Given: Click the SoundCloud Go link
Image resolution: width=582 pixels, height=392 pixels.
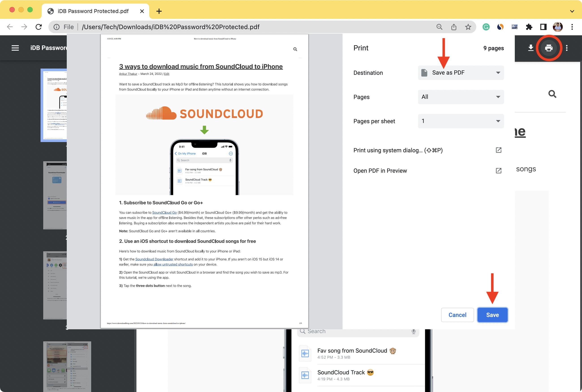Looking at the screenshot, I should pyautogui.click(x=164, y=213).
